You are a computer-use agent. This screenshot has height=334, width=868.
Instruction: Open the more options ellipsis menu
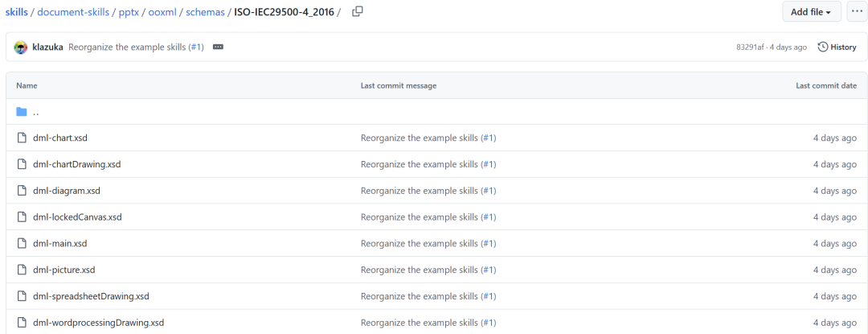click(858, 11)
